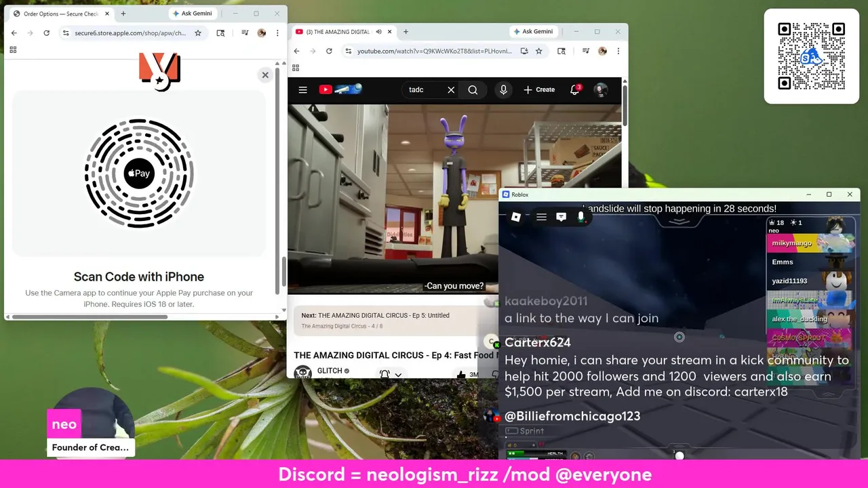
Task: Open YouTube account avatar menu
Action: (600, 89)
